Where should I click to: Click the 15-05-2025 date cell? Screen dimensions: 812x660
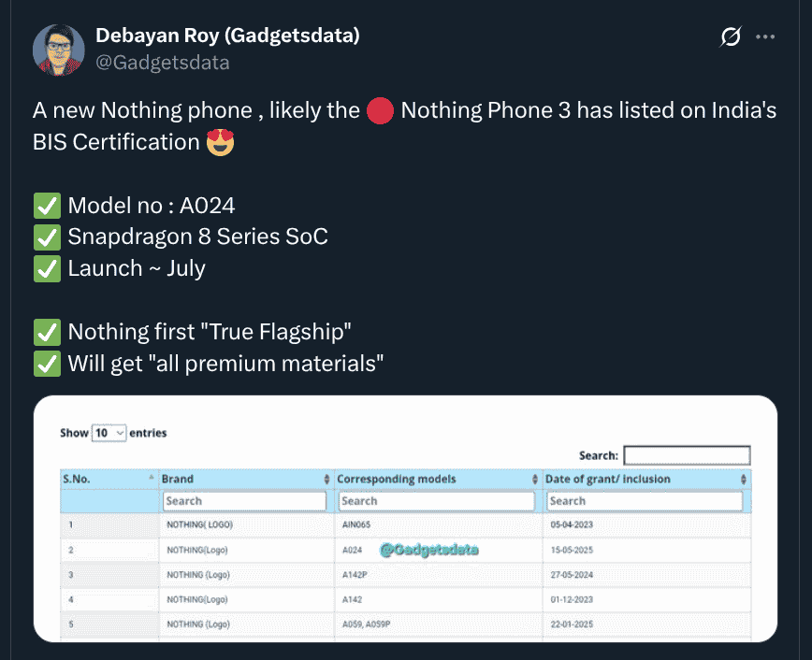point(572,550)
